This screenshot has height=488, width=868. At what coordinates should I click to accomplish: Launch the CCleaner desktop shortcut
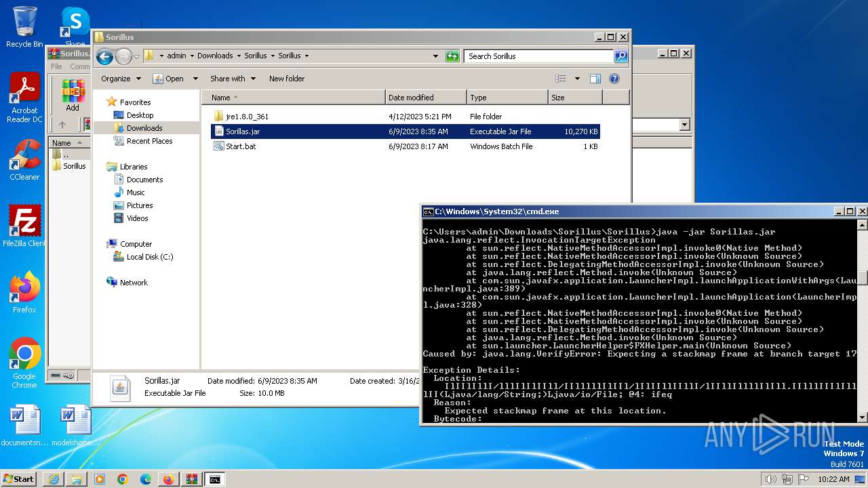coord(24,160)
